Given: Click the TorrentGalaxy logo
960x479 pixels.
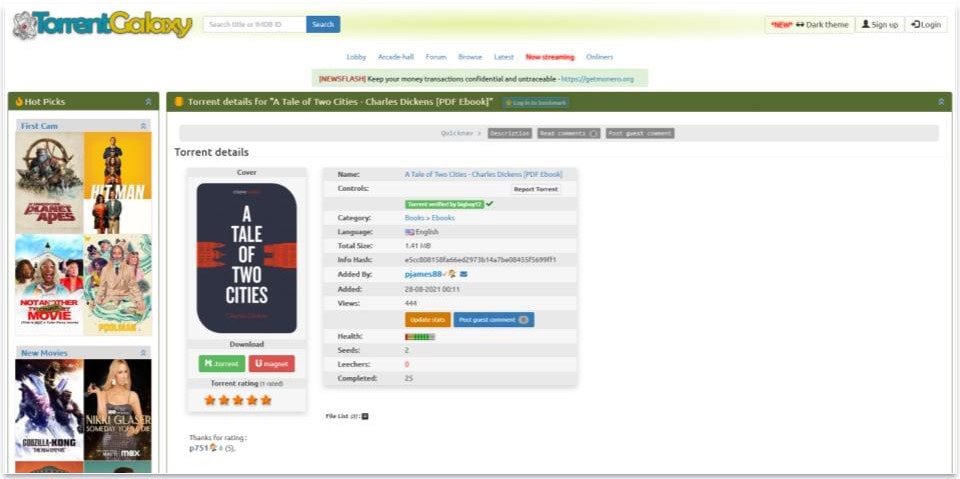Looking at the screenshot, I should 102,25.
